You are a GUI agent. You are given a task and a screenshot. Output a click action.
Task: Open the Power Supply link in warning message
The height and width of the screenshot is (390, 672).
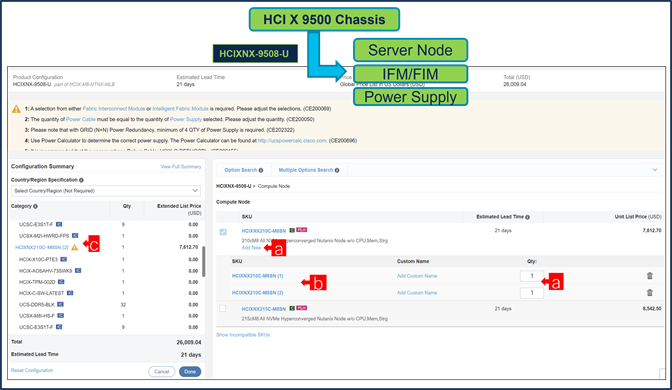(x=186, y=120)
